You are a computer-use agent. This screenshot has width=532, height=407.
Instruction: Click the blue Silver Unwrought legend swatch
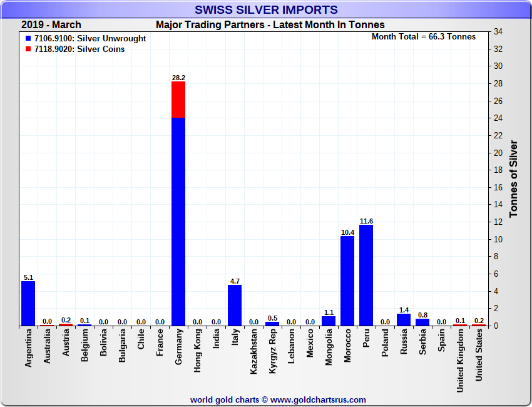(28, 38)
